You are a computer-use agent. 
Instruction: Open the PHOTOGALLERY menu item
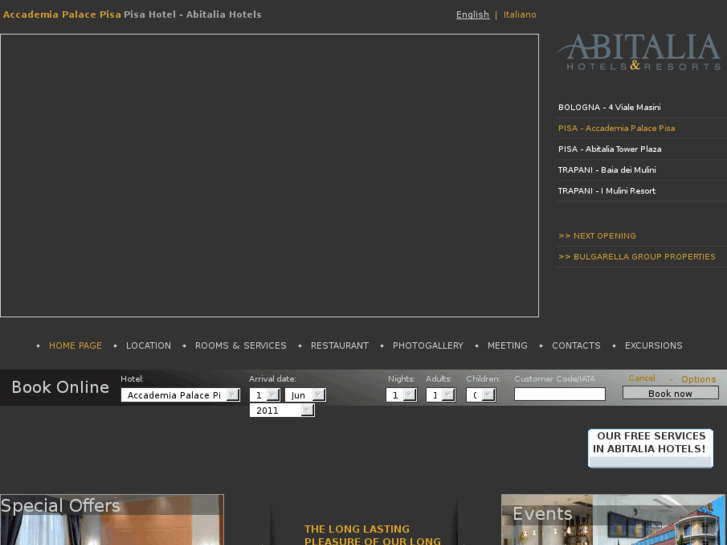point(428,346)
